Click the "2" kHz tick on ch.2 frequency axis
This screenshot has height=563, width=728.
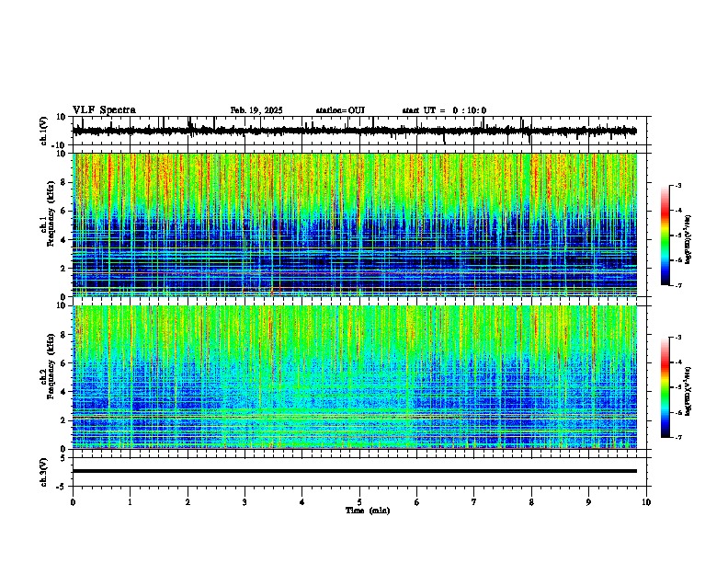(64, 420)
